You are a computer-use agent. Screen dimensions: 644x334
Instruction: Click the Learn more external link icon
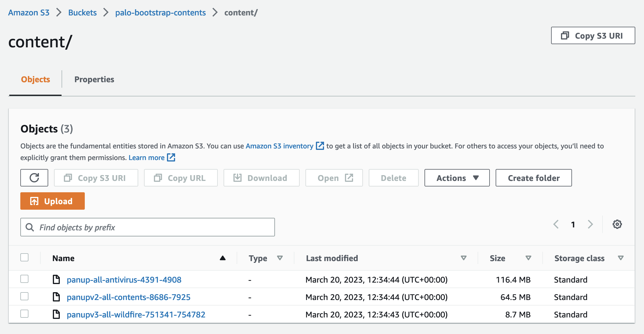pos(171,157)
